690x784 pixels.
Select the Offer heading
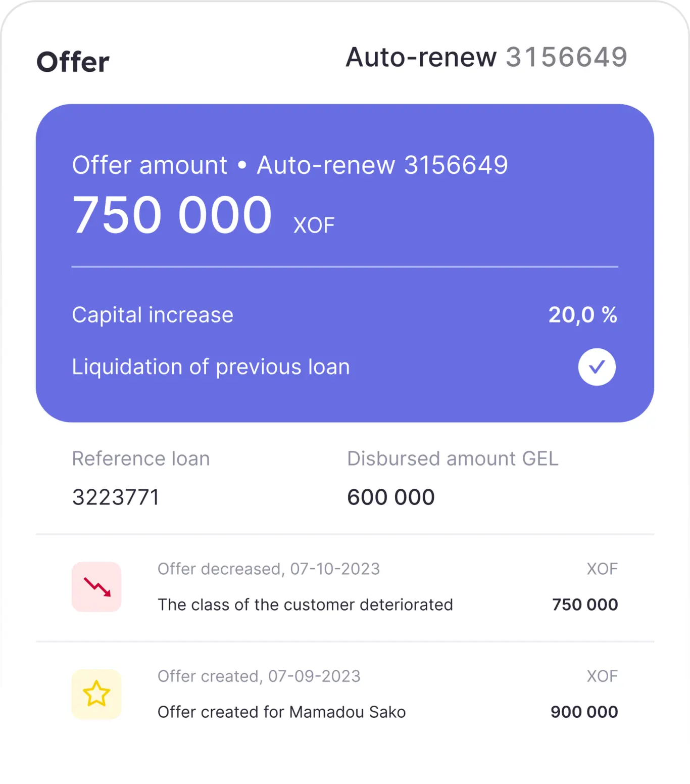(73, 62)
